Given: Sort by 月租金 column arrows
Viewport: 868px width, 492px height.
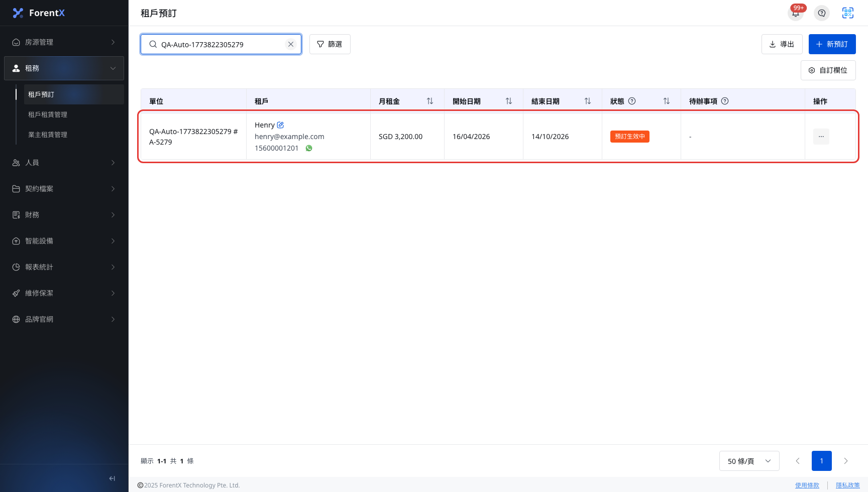Looking at the screenshot, I should [x=430, y=101].
